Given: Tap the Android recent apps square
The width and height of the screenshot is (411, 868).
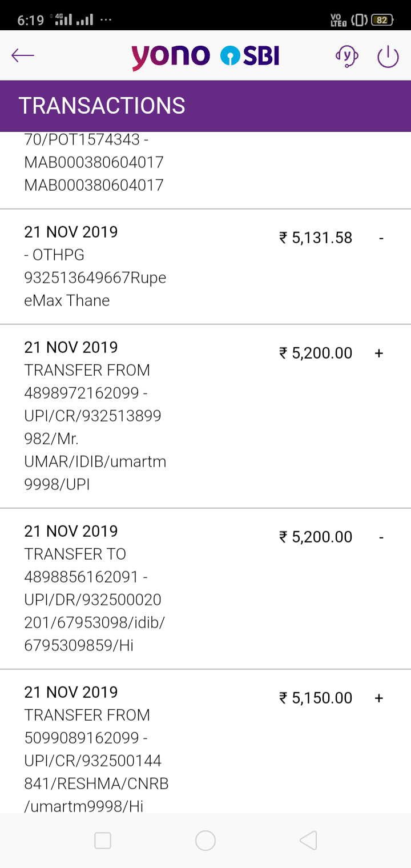Looking at the screenshot, I should (103, 841).
